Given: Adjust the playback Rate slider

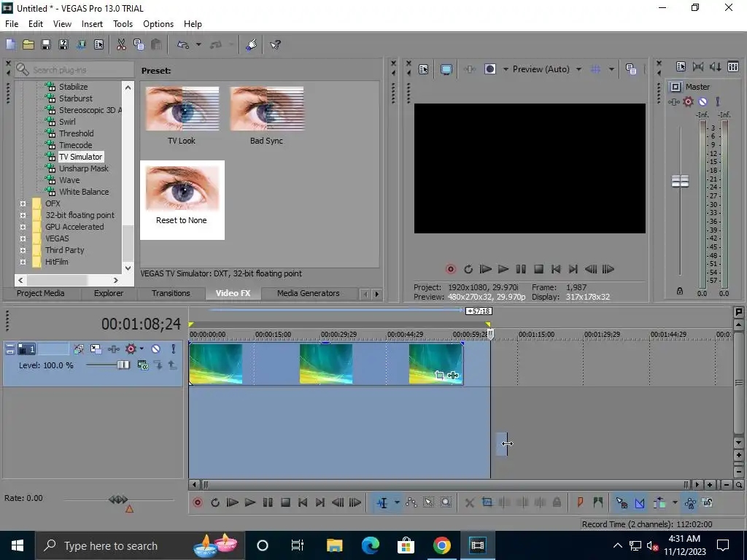Looking at the screenshot, I should pos(119,500).
